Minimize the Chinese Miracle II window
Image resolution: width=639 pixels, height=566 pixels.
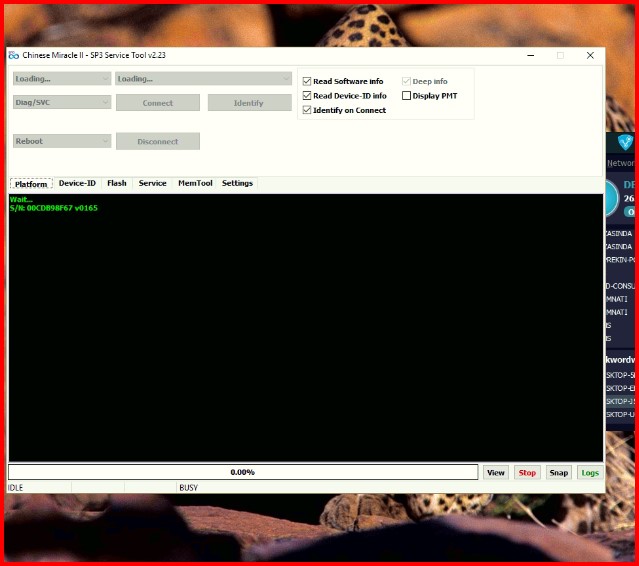click(x=530, y=55)
